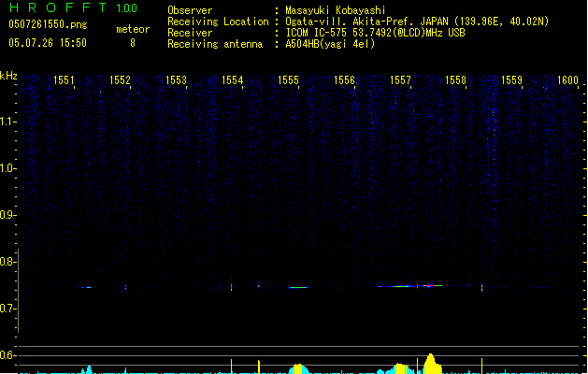Click the date stamp 05.07.26 15:50
The width and height of the screenshot is (588, 374).
pos(48,43)
